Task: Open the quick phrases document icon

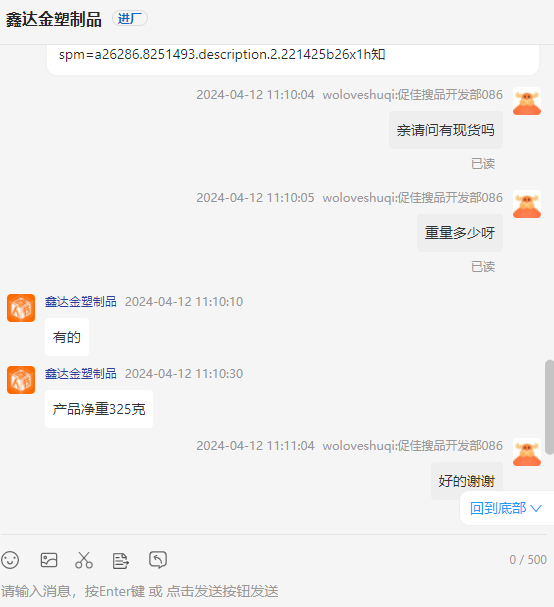Action: point(120,561)
